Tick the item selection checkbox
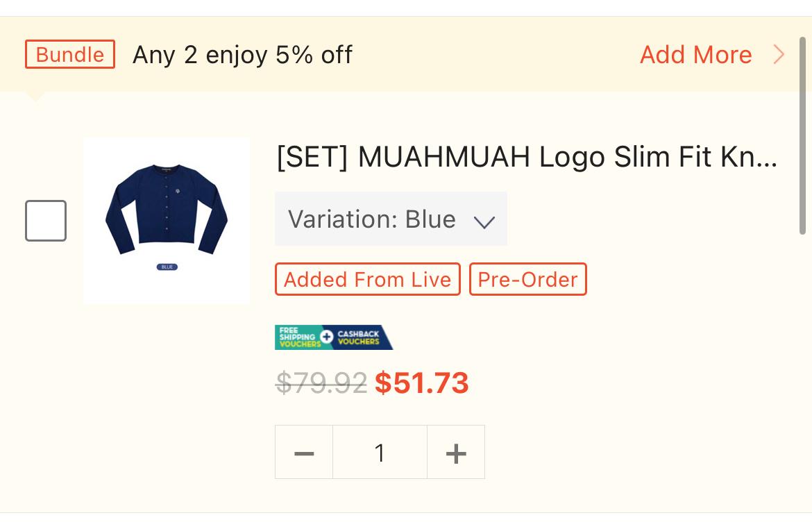 [46, 221]
